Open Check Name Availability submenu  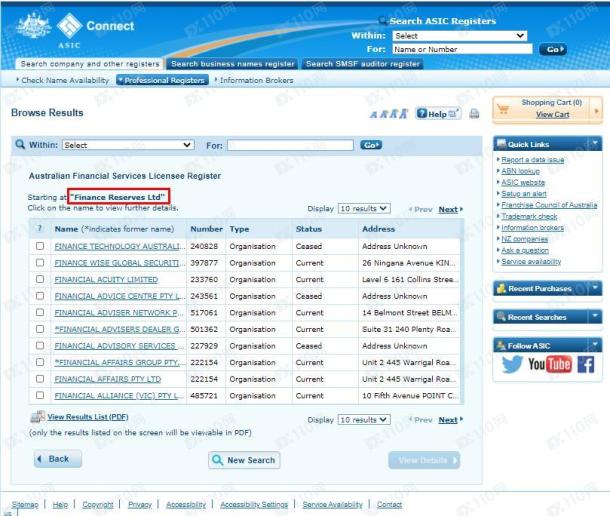point(63,80)
